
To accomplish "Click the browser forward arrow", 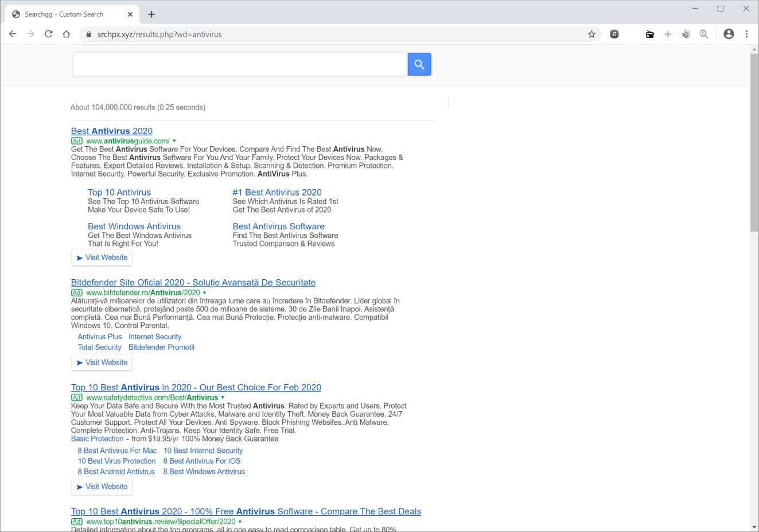I will coord(30,34).
